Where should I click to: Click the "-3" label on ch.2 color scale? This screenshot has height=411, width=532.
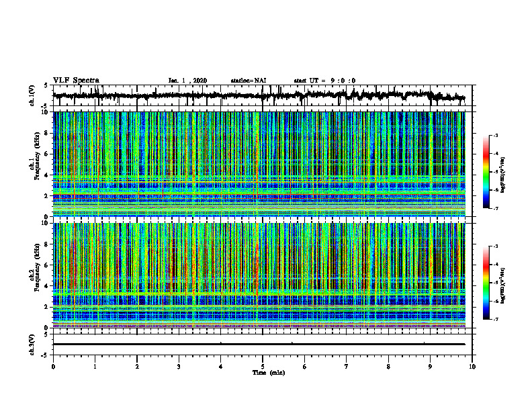pyautogui.click(x=495, y=246)
